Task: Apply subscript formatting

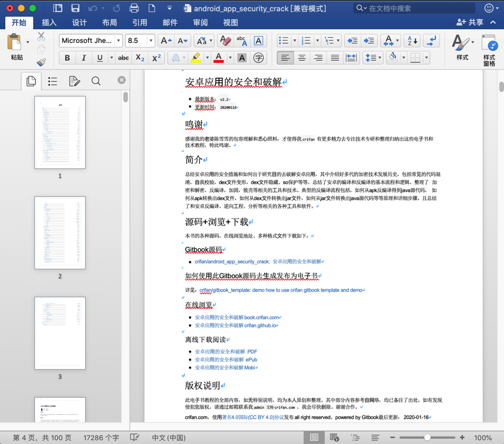Action: coord(140,58)
